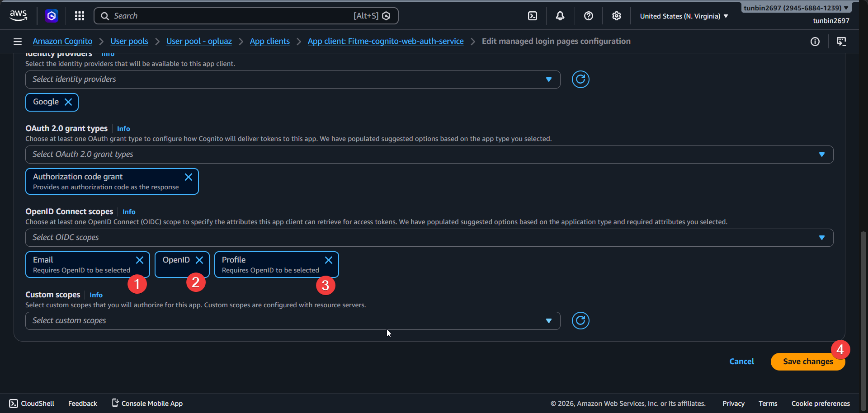Remove the Authorization code grant type

189,177
